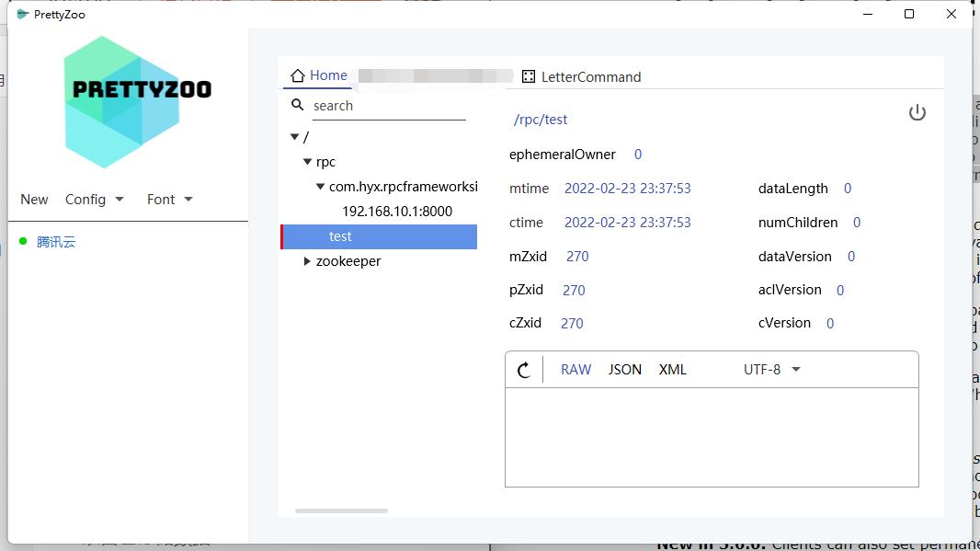
Task: Click the /rpc/test node path
Action: [x=541, y=120]
